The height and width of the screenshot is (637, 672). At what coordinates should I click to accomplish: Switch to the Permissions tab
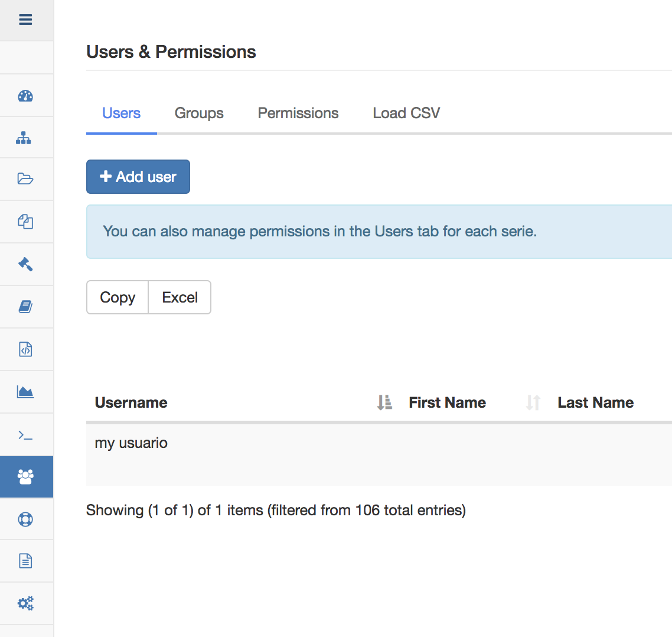click(298, 113)
